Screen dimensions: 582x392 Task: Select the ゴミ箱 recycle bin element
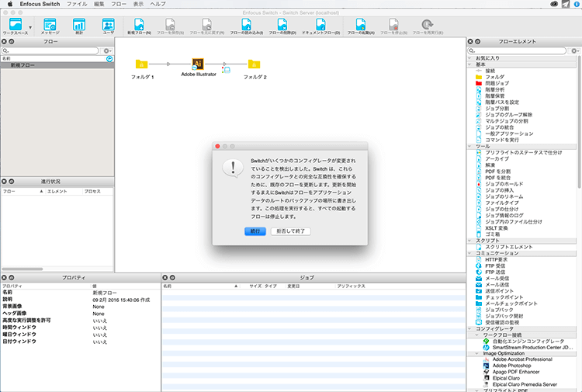488,234
